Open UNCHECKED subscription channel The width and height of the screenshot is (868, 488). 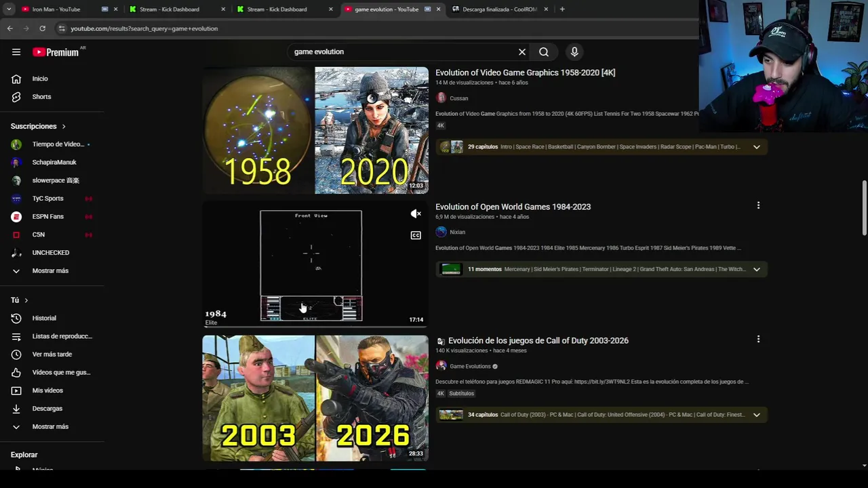pyautogui.click(x=52, y=253)
